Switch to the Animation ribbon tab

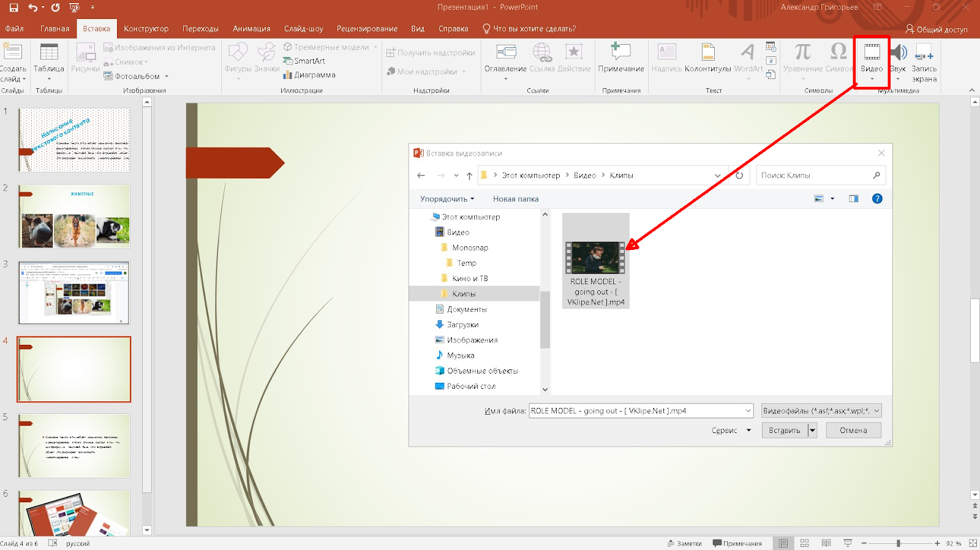point(251,29)
